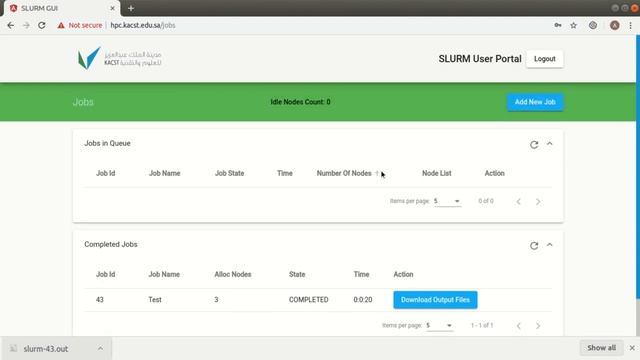Expand options chevron for slurm-43.out download
This screenshot has height=360, width=640.
(x=100, y=349)
